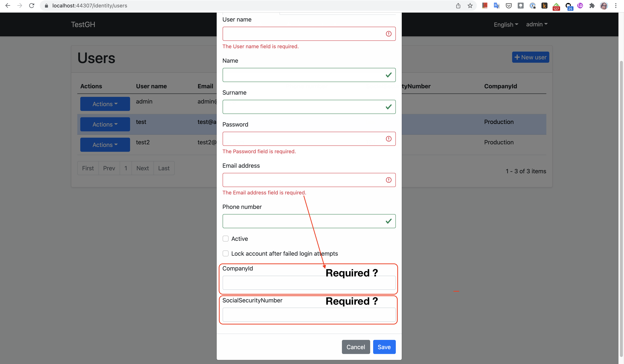Open the GitHub notifications extension showing 25
The height and width of the screenshot is (364, 624).
(x=569, y=6)
